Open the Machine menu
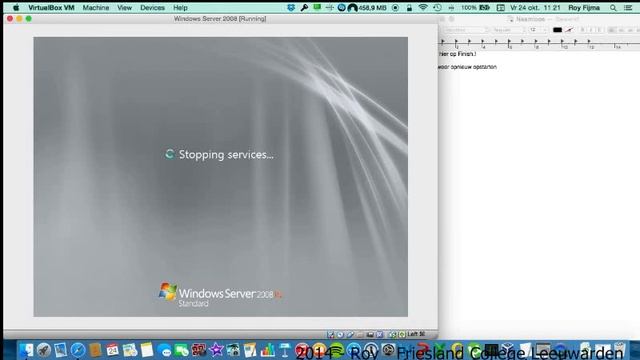The height and width of the screenshot is (360, 640). [96, 8]
